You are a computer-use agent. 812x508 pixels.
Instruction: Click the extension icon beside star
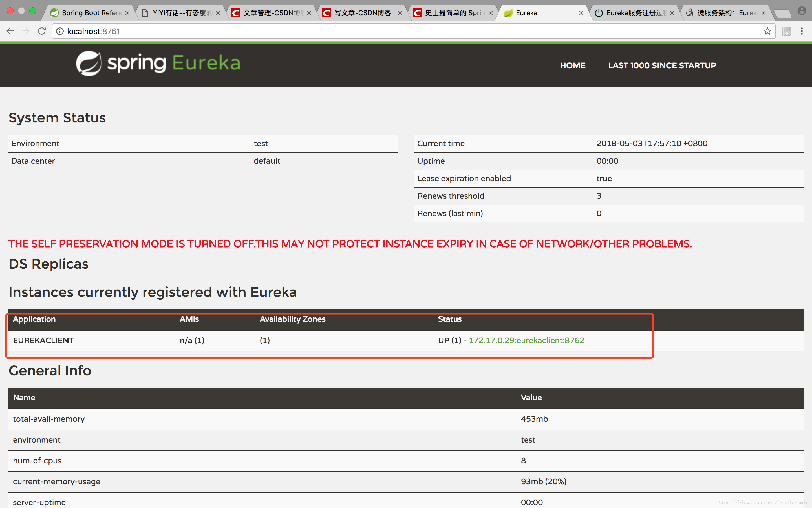click(786, 31)
